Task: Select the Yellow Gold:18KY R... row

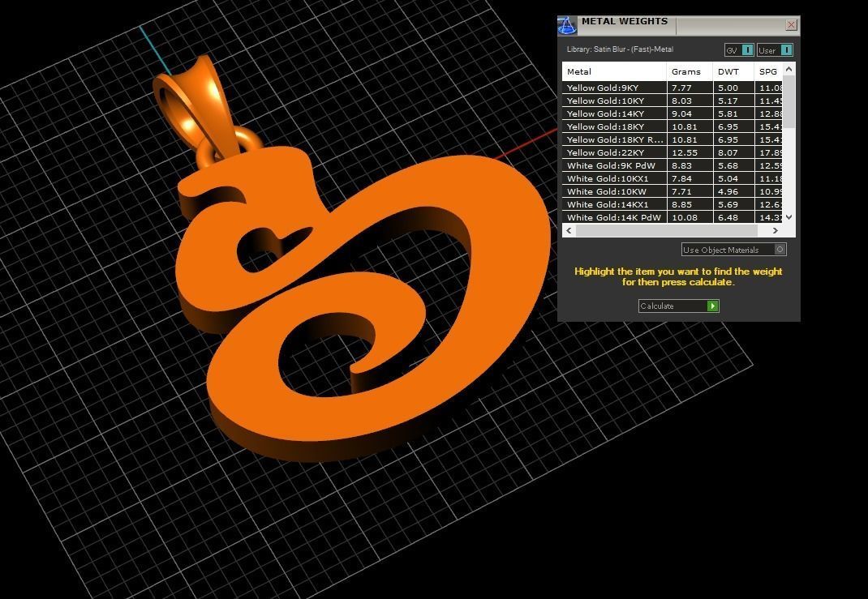Action: [672, 139]
